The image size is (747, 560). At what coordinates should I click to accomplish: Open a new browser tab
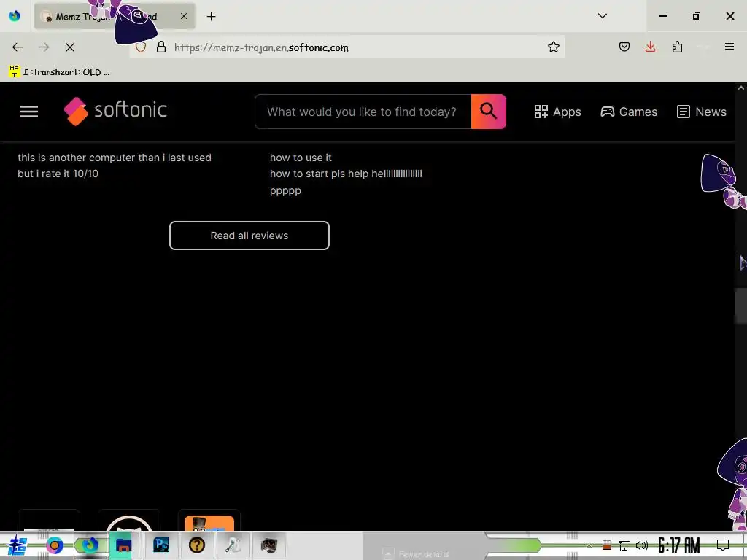(x=211, y=17)
